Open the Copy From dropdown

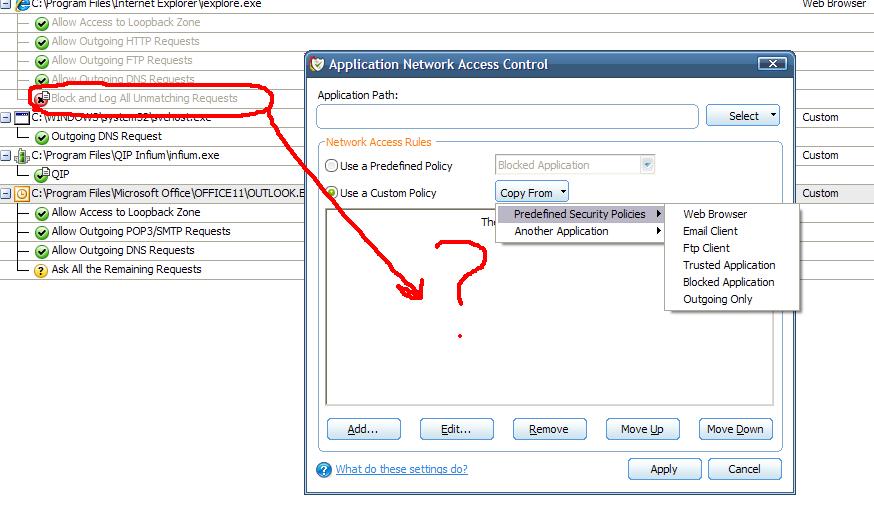(532, 193)
